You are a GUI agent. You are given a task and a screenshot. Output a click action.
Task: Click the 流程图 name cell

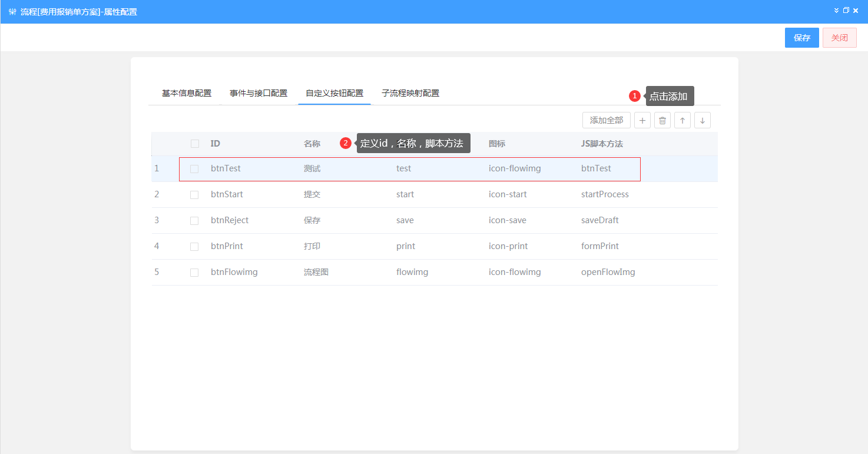(316, 272)
